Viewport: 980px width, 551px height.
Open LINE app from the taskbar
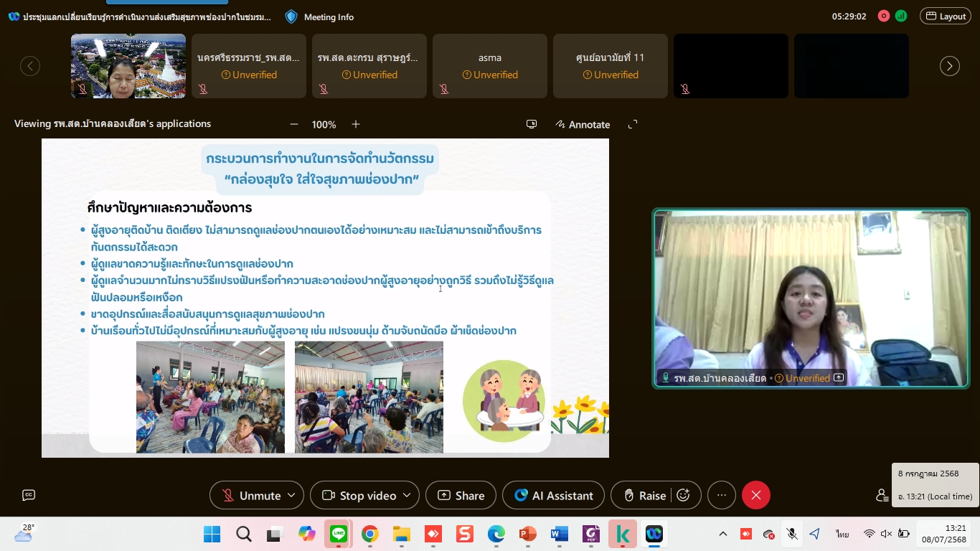[x=339, y=534]
